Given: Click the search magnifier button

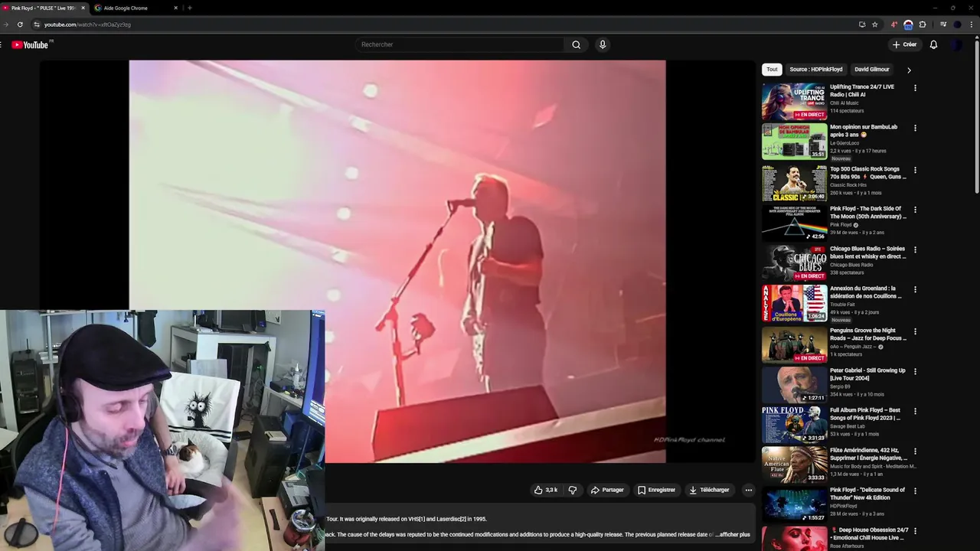Looking at the screenshot, I should click(576, 44).
